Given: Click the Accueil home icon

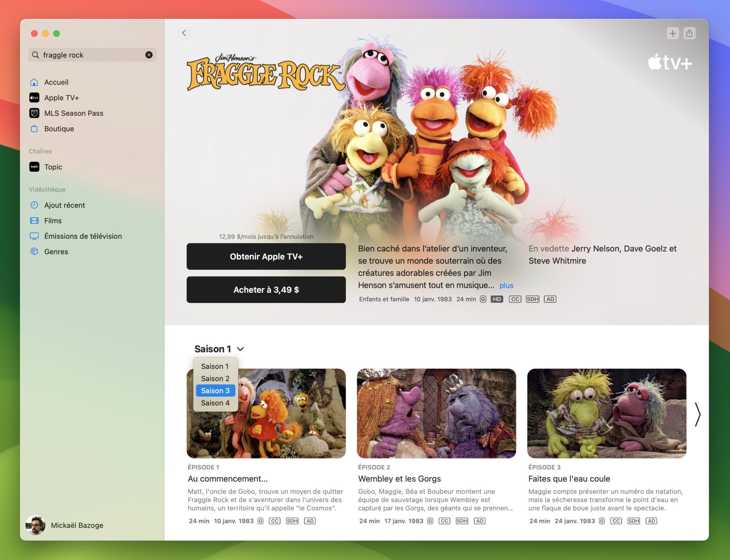Looking at the screenshot, I should coord(33,82).
